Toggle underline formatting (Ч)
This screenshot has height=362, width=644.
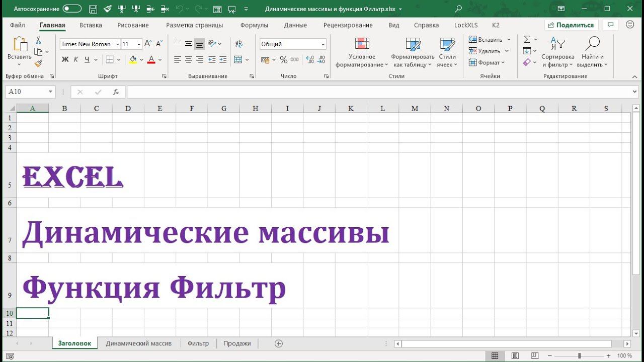pos(87,59)
